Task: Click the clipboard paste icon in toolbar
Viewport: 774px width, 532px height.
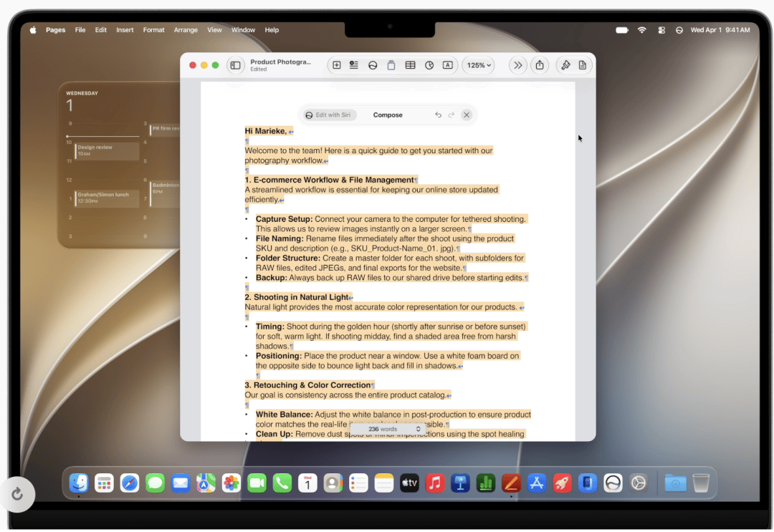Action: [391, 65]
